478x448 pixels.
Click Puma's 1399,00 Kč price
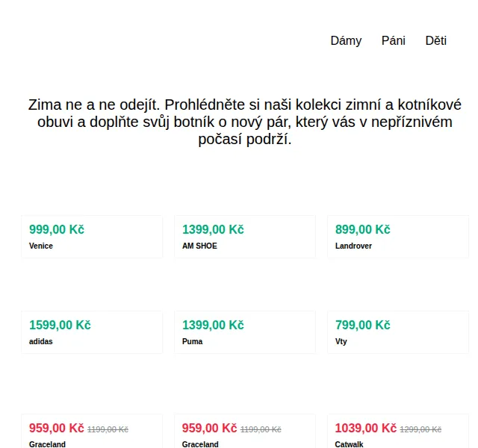[213, 326]
